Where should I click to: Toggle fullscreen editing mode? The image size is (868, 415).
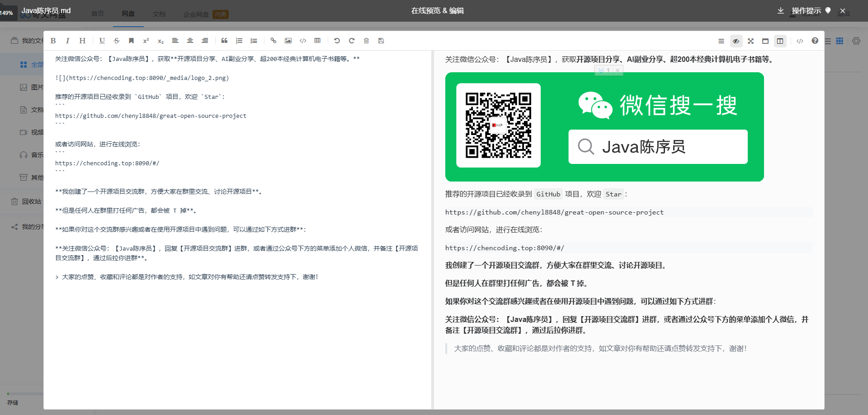tap(750, 41)
